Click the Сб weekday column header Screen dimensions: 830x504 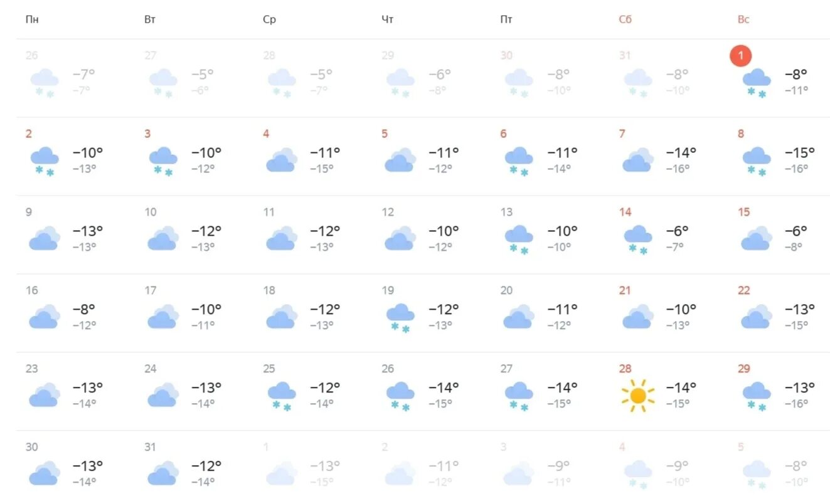[x=625, y=19]
